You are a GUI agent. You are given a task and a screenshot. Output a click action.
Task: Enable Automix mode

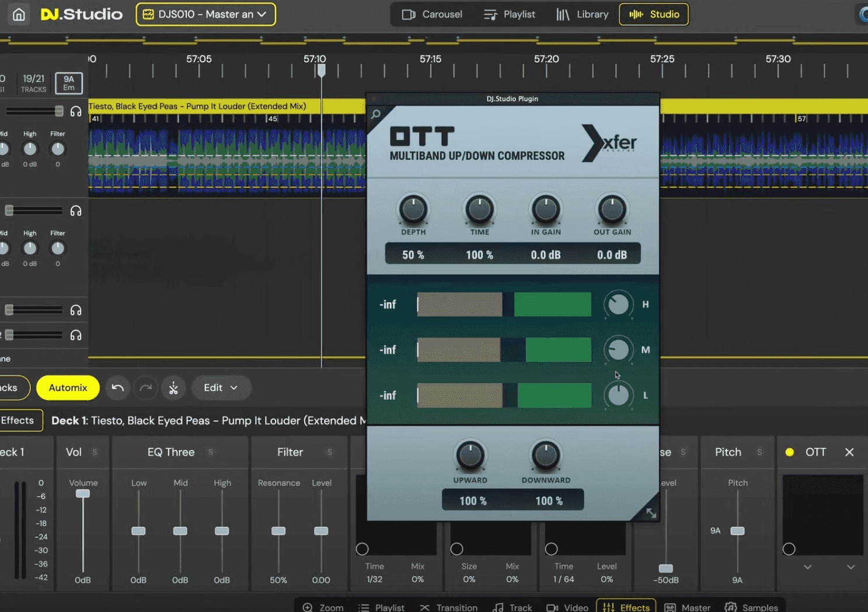tap(67, 387)
